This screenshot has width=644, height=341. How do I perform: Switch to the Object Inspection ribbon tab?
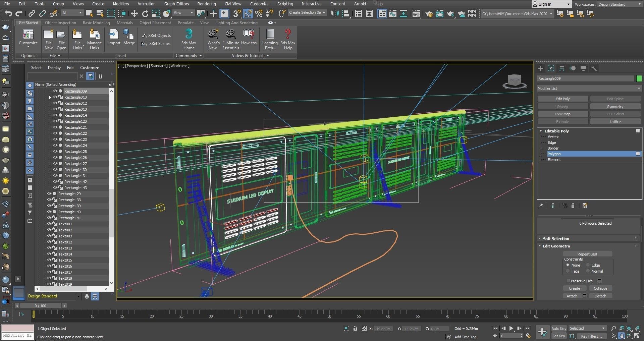[60, 23]
